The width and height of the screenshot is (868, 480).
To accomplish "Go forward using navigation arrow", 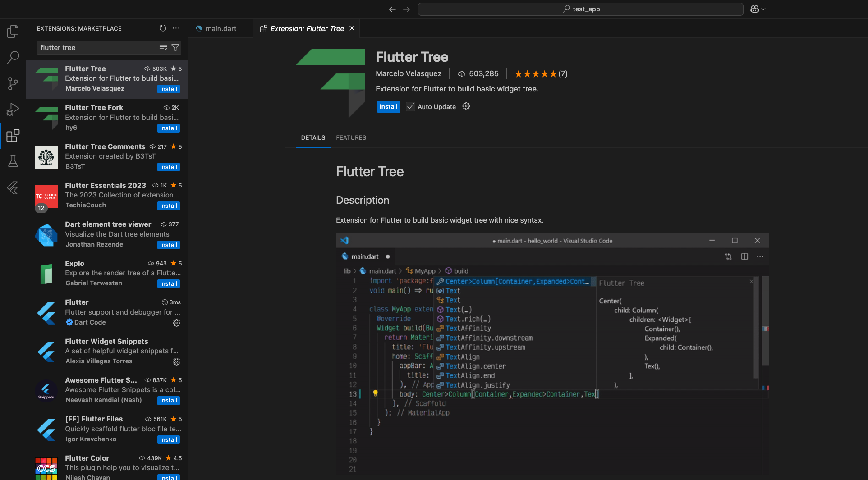I will pyautogui.click(x=406, y=9).
